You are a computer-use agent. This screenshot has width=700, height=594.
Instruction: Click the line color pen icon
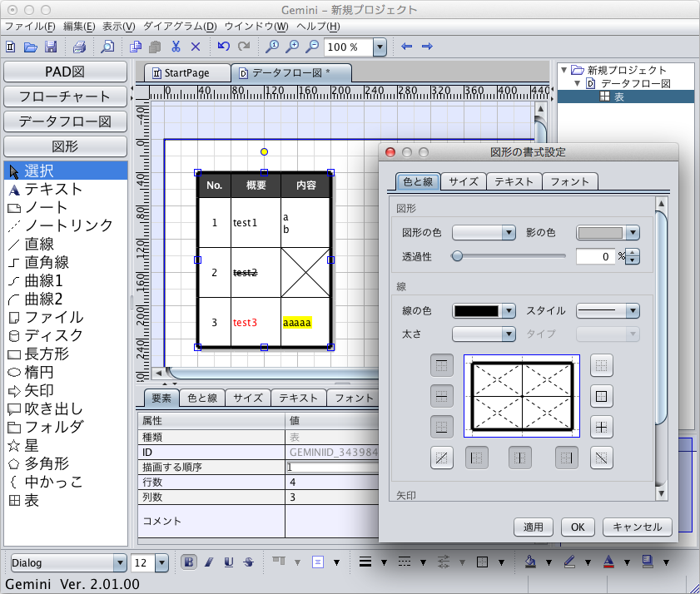coord(569,562)
